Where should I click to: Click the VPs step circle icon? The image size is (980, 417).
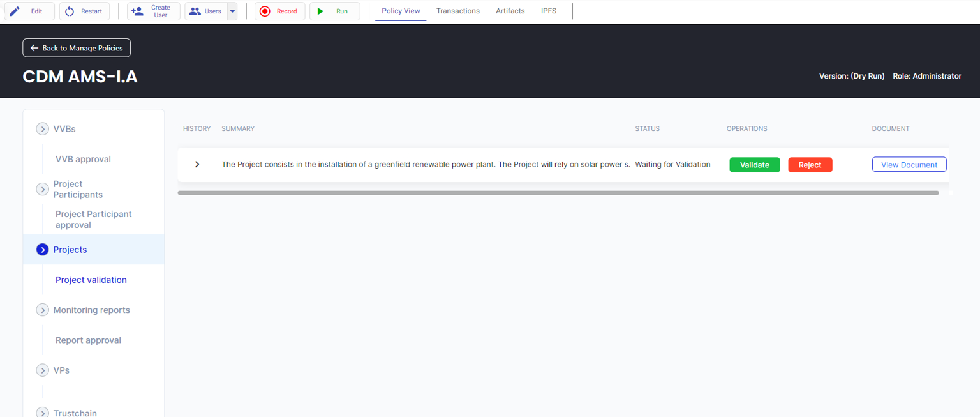click(43, 370)
